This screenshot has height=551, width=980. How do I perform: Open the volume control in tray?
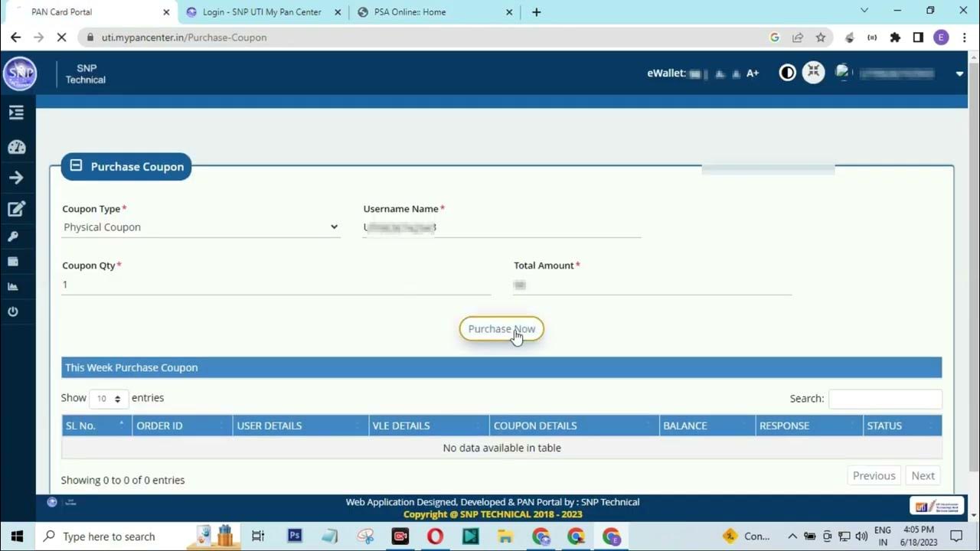(x=861, y=536)
